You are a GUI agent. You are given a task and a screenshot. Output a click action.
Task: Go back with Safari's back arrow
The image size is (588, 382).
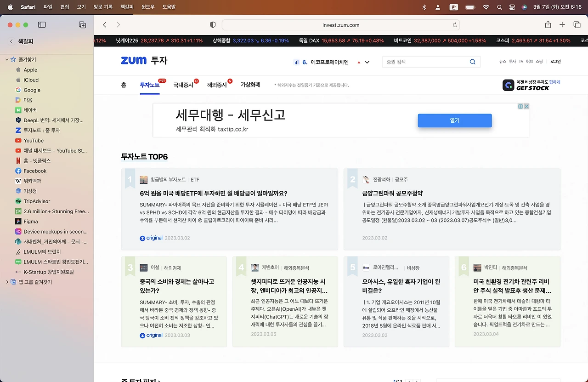105,25
